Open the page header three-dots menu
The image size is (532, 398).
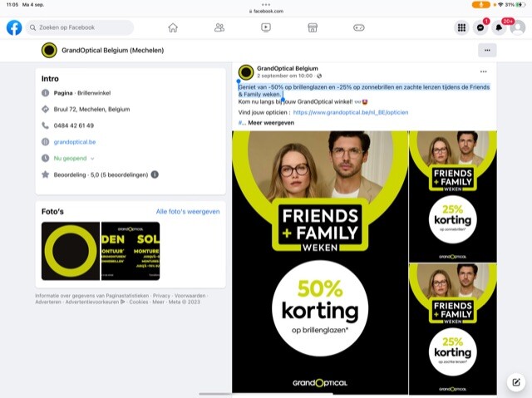487,51
